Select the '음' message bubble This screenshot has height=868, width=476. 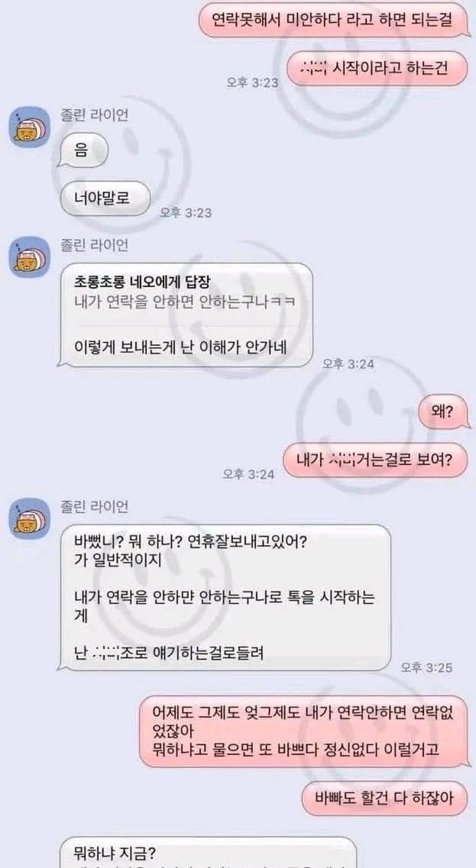pyautogui.click(x=83, y=150)
